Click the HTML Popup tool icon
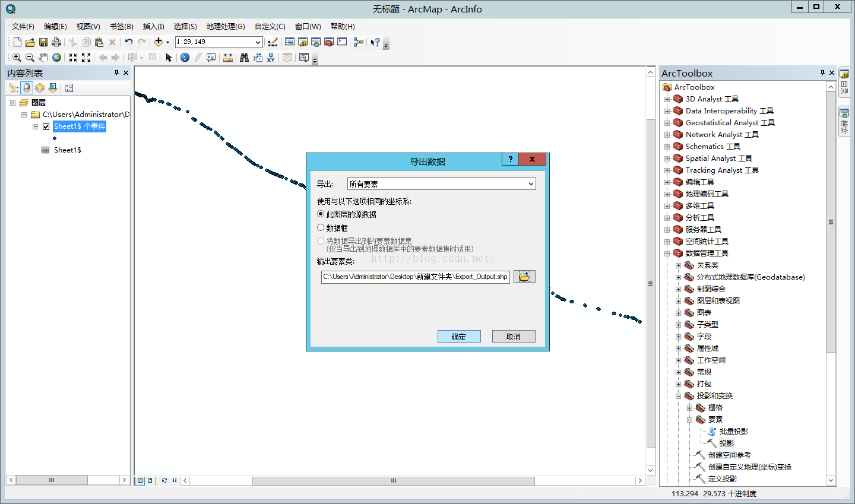 coord(211,58)
